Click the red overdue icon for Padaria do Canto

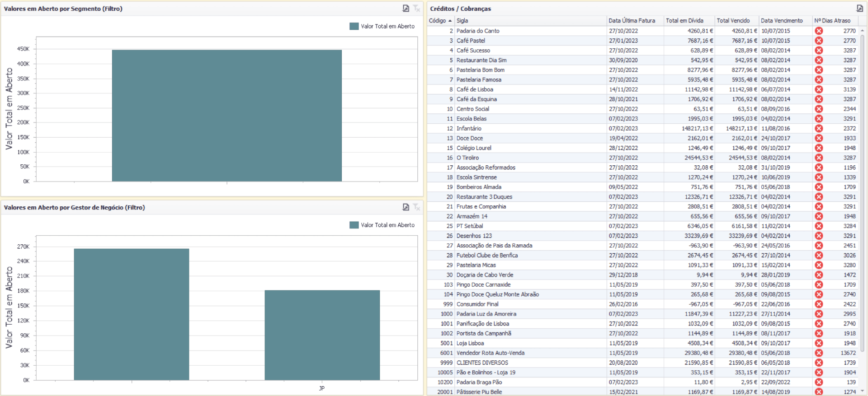pos(819,31)
